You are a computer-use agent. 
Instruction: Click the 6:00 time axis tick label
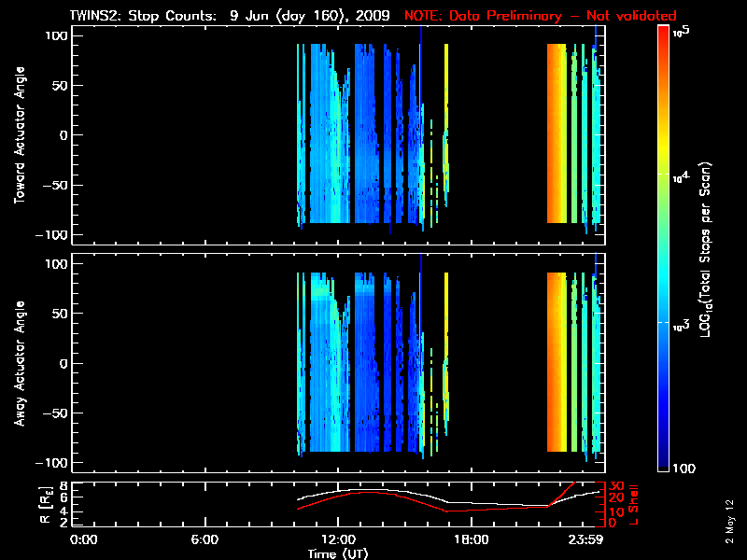pyautogui.click(x=204, y=539)
